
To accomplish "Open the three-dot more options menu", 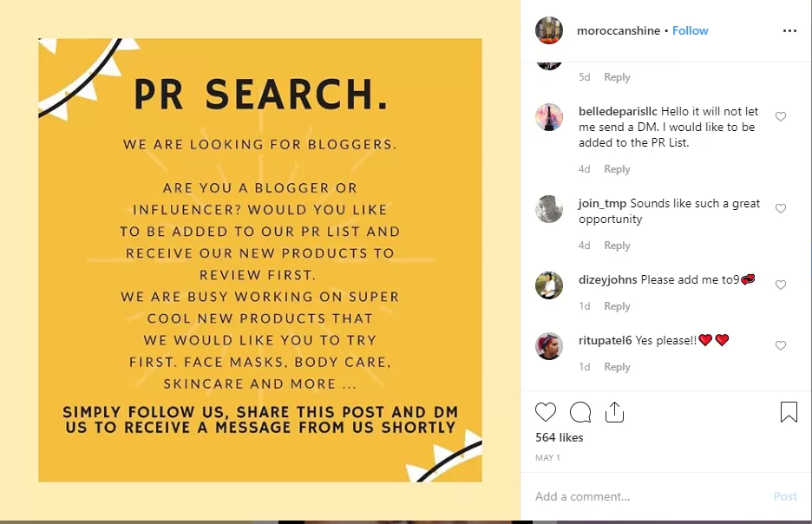I will [x=789, y=30].
